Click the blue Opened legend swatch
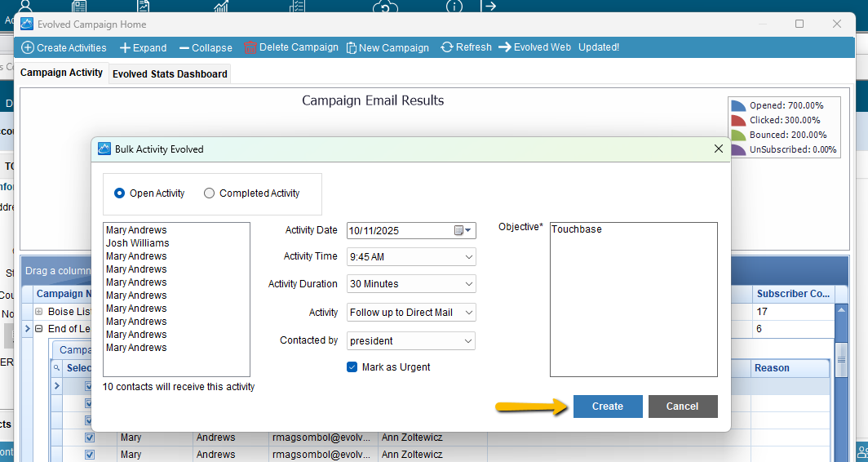 point(738,105)
